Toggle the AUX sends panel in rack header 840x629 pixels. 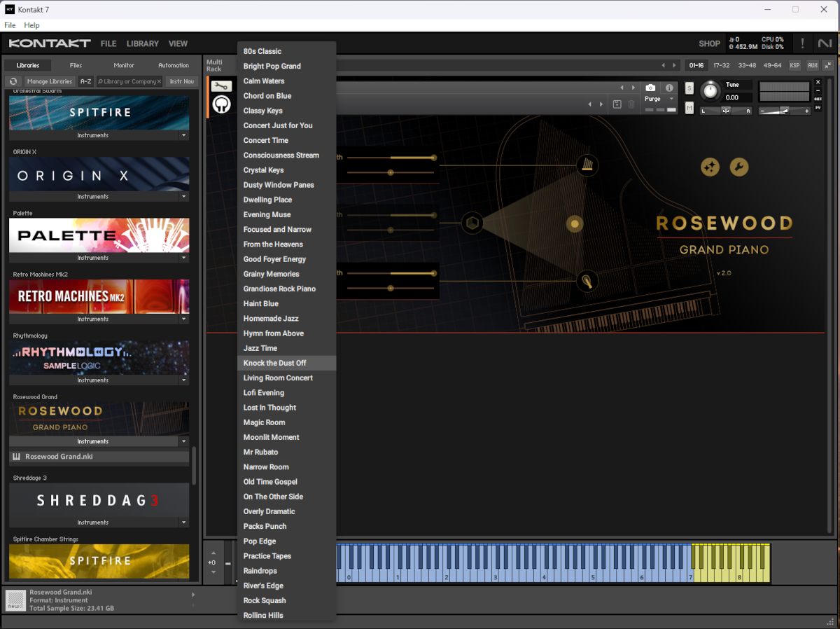(x=812, y=65)
